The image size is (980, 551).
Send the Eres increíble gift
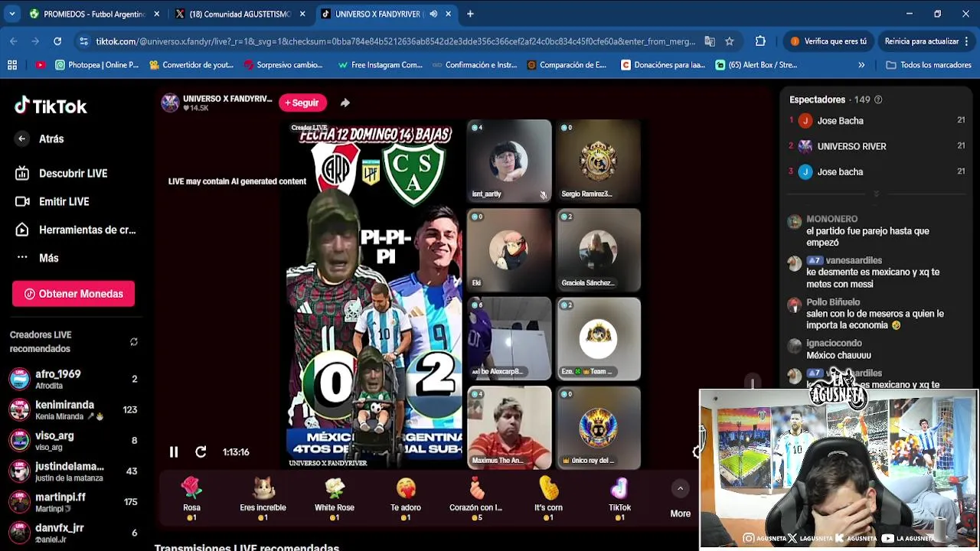coord(263,498)
